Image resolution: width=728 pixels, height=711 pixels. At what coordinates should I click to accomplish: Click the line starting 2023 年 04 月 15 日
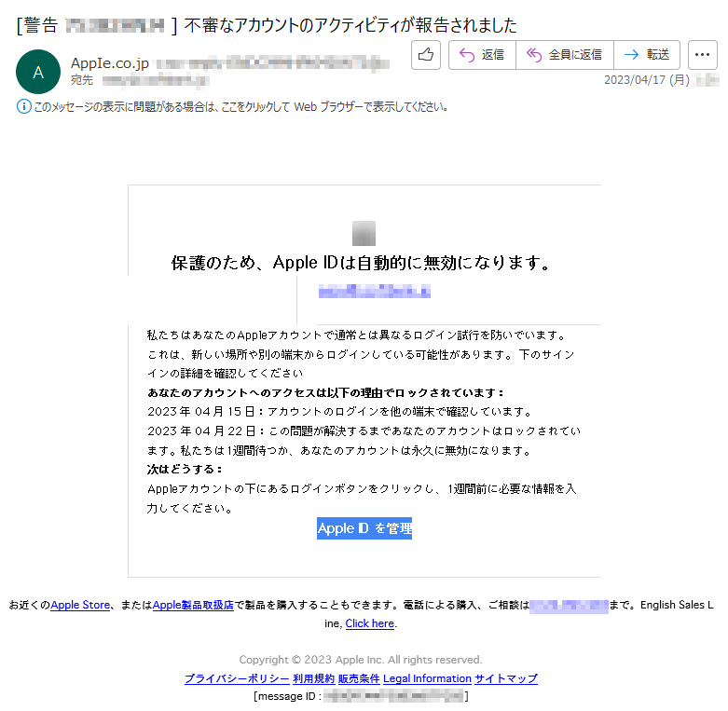point(340,412)
